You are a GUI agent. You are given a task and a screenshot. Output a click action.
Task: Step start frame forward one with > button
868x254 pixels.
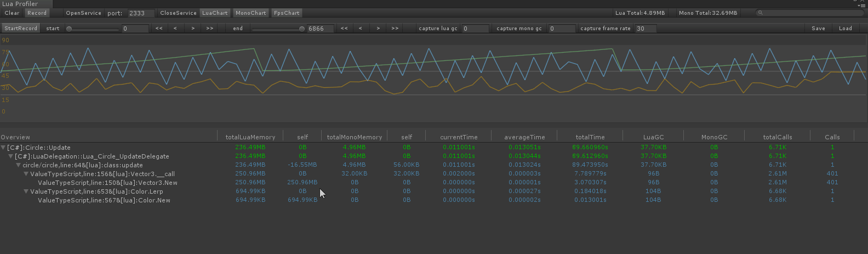click(193, 28)
